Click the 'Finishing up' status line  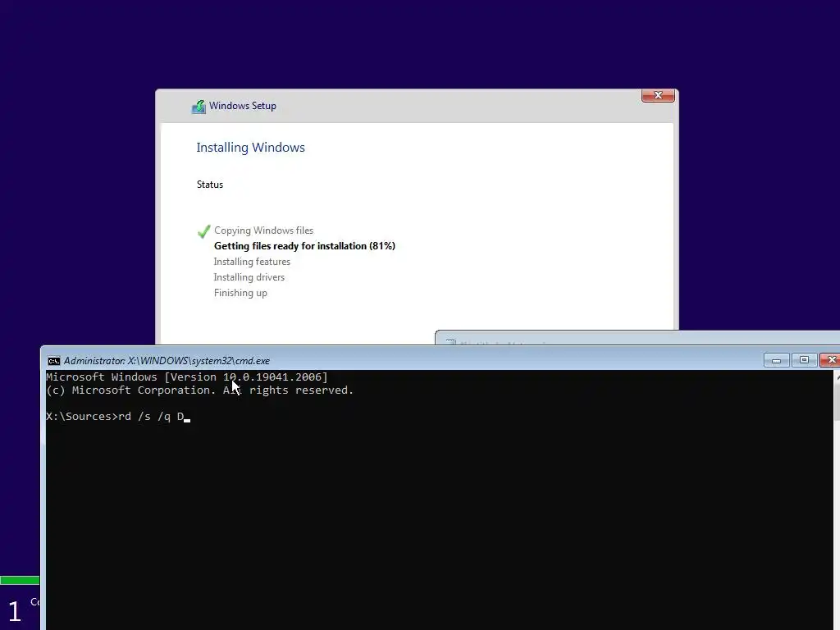click(240, 293)
